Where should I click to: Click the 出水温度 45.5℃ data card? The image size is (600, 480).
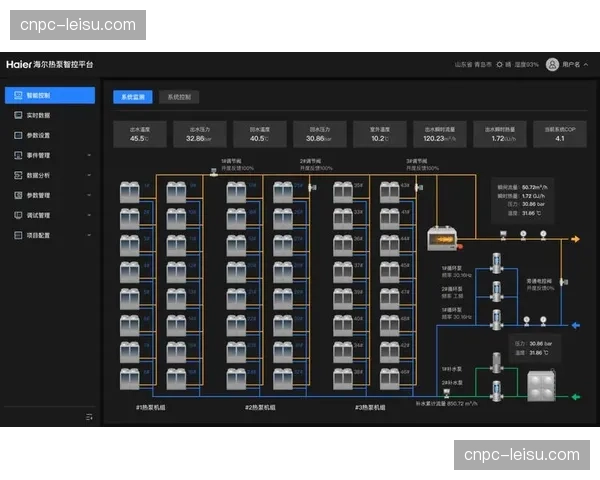[x=140, y=134]
